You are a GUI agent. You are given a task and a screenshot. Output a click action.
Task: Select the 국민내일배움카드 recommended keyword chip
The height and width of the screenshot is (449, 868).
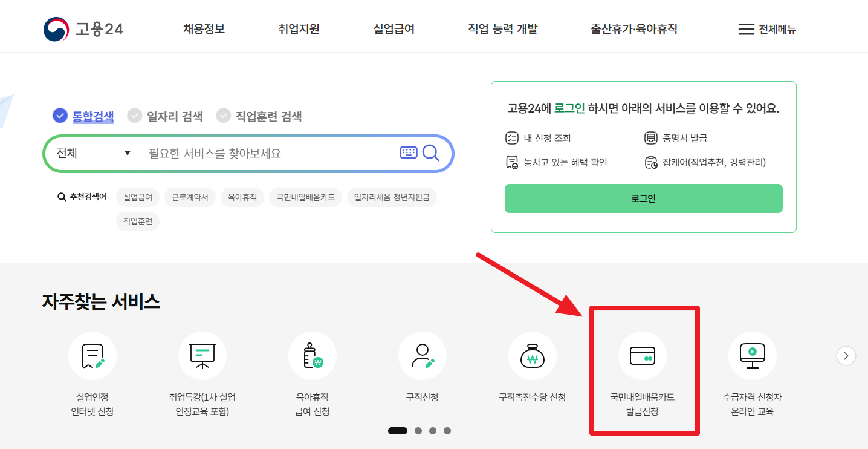click(x=306, y=197)
